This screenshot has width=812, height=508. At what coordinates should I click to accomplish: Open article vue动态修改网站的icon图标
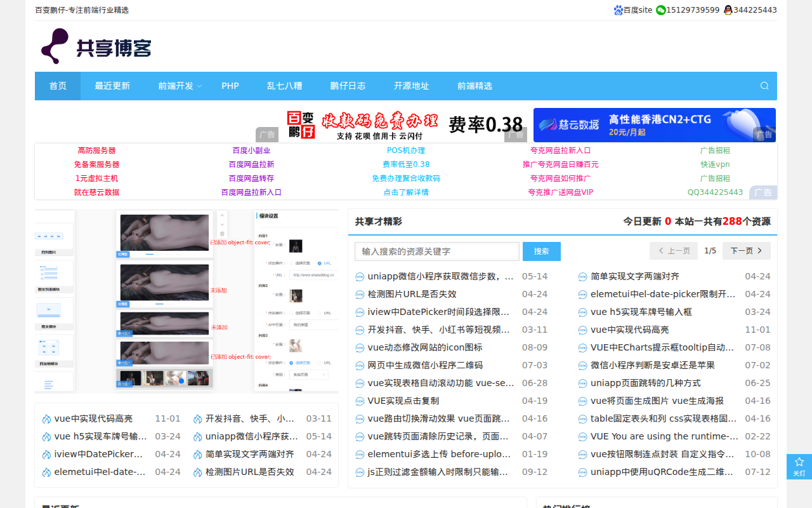click(425, 348)
